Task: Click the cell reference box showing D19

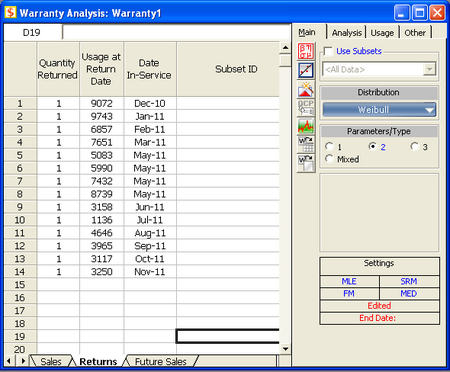Action: tap(33, 33)
